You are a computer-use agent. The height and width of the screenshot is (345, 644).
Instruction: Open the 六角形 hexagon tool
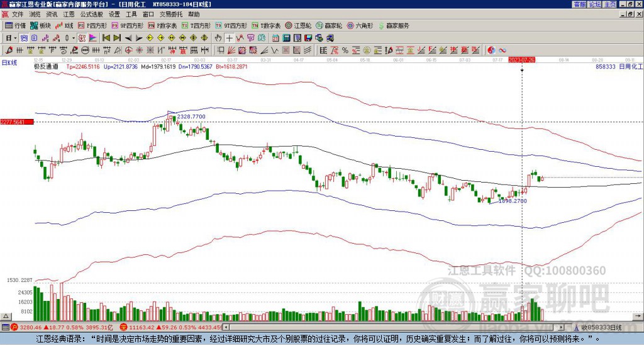pyautogui.click(x=360, y=25)
